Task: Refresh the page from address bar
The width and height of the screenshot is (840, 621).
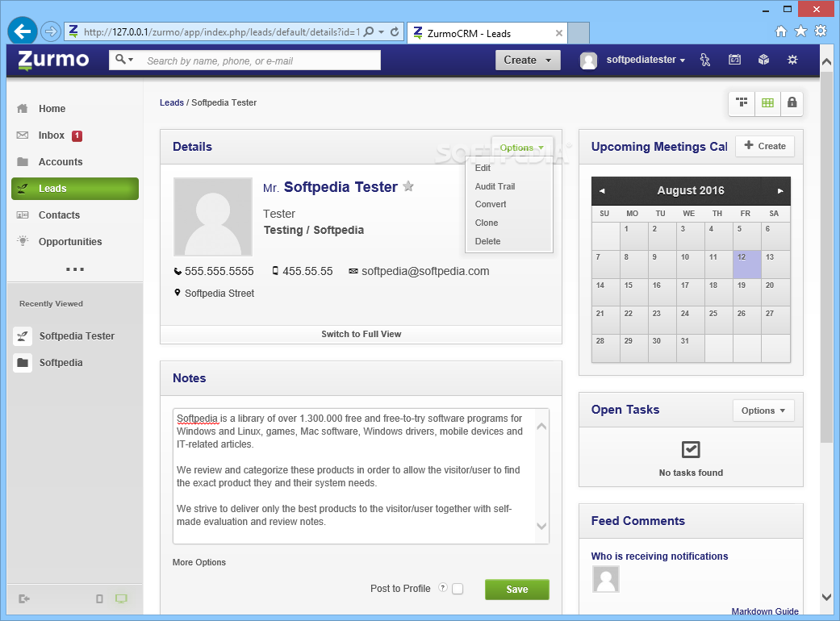Action: pyautogui.click(x=395, y=31)
